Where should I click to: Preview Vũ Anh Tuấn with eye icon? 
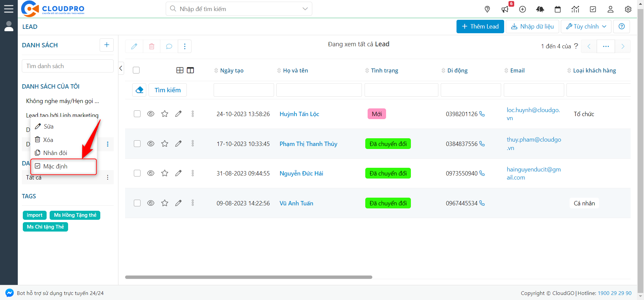click(151, 203)
